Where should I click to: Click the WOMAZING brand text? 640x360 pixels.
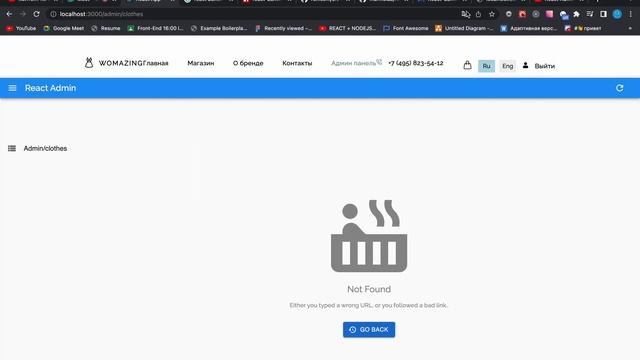point(121,63)
